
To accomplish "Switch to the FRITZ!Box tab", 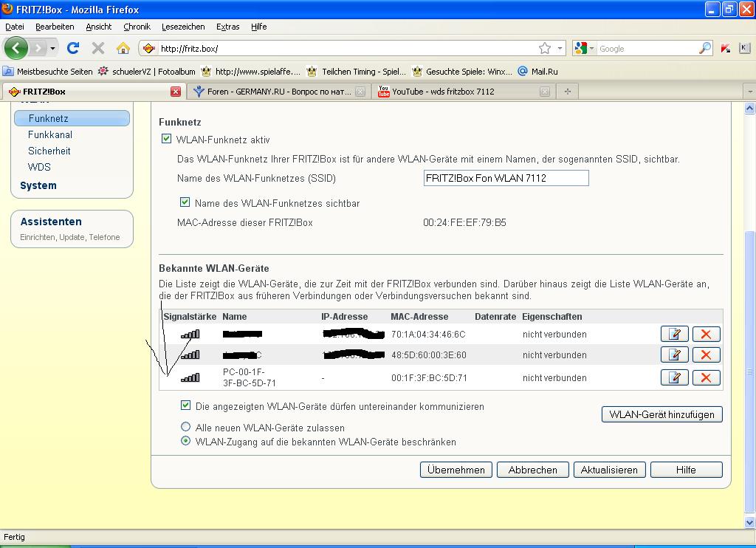I will (x=93, y=91).
